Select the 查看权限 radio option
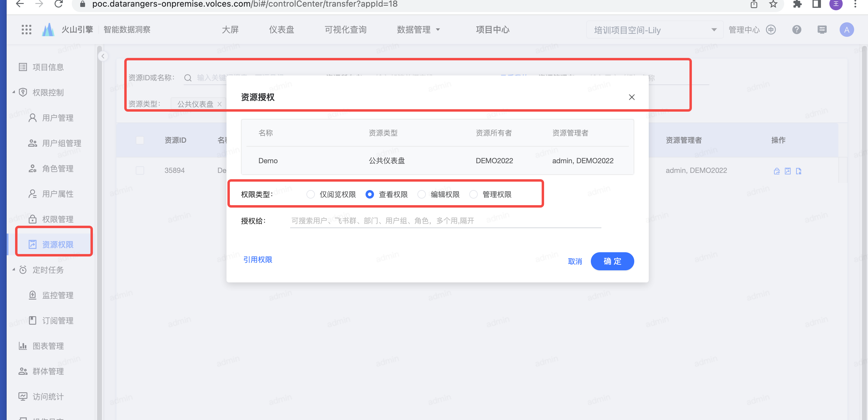Image resolution: width=868 pixels, height=420 pixels. click(370, 195)
